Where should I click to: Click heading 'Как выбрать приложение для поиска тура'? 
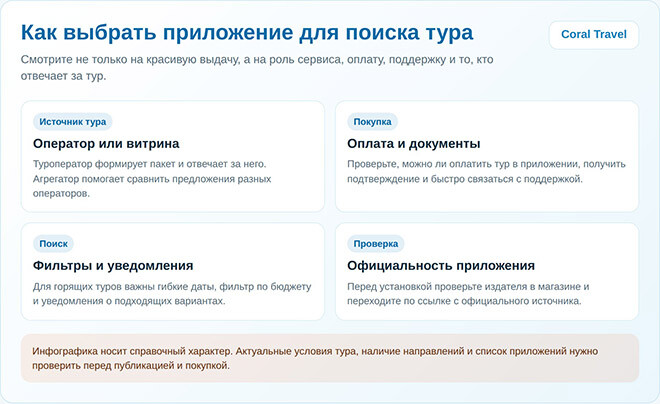pos(247,32)
